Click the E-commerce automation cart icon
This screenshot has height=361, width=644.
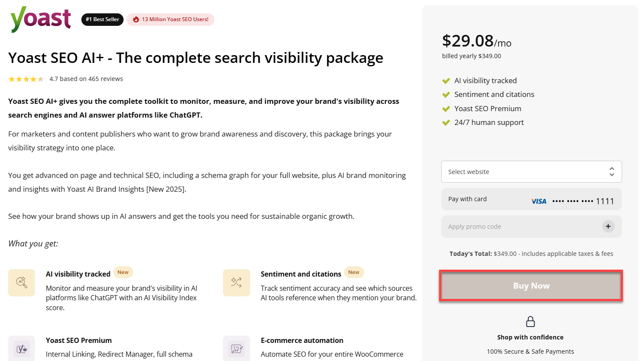coord(236,349)
